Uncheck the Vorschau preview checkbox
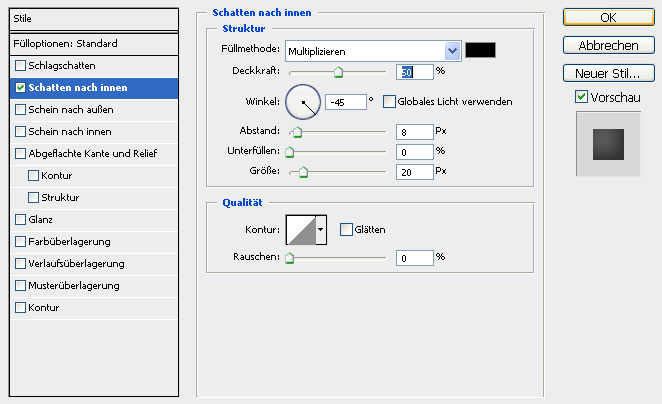The width and height of the screenshot is (662, 404). [x=581, y=97]
